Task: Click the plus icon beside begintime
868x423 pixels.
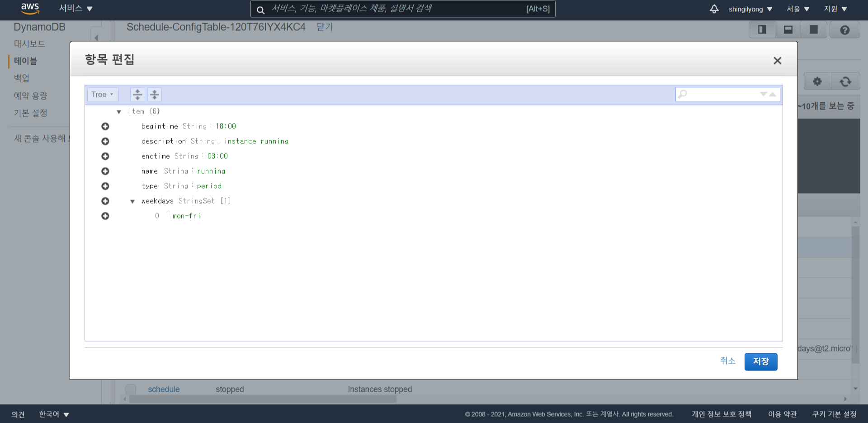Action: point(105,126)
